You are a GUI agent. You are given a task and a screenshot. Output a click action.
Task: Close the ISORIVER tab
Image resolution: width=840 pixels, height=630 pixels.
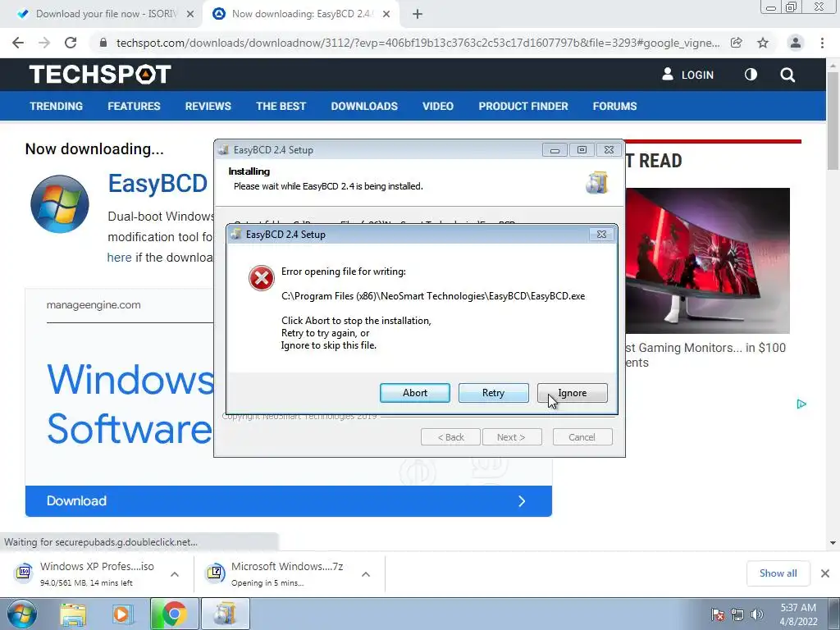tap(190, 15)
